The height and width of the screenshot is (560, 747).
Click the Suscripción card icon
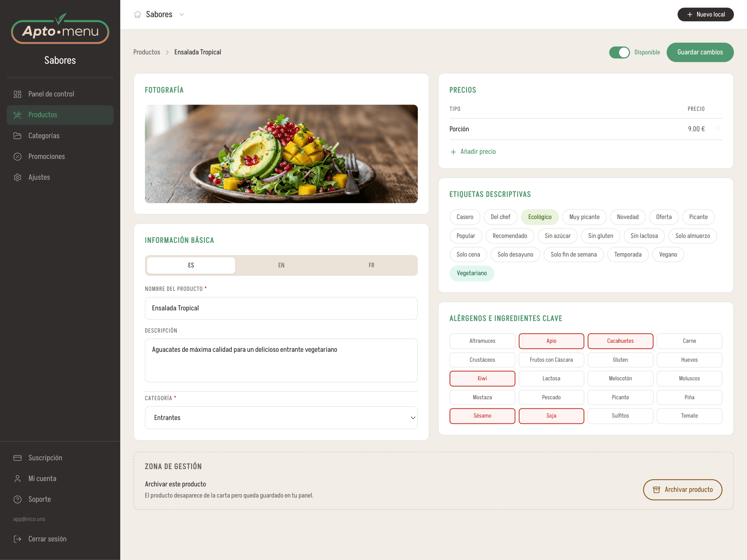tap(17, 458)
